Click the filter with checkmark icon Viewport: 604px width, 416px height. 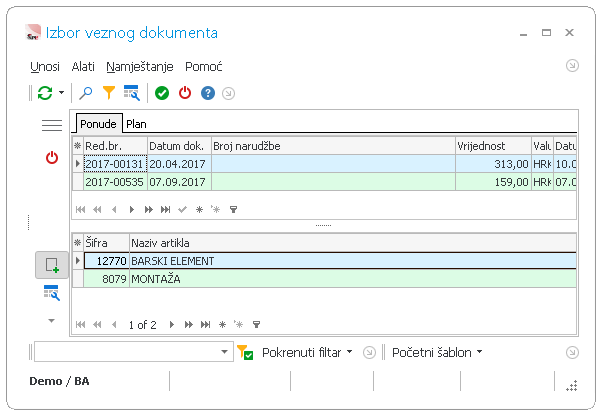245,352
